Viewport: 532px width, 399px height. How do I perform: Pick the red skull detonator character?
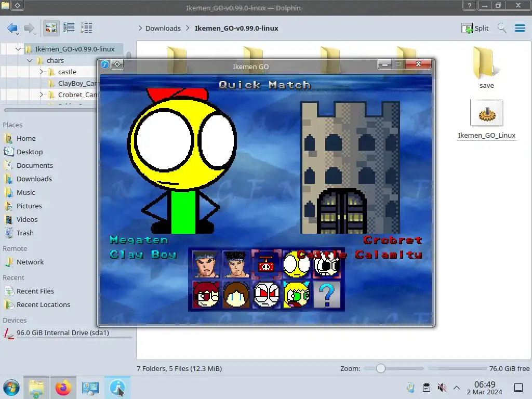point(267,264)
